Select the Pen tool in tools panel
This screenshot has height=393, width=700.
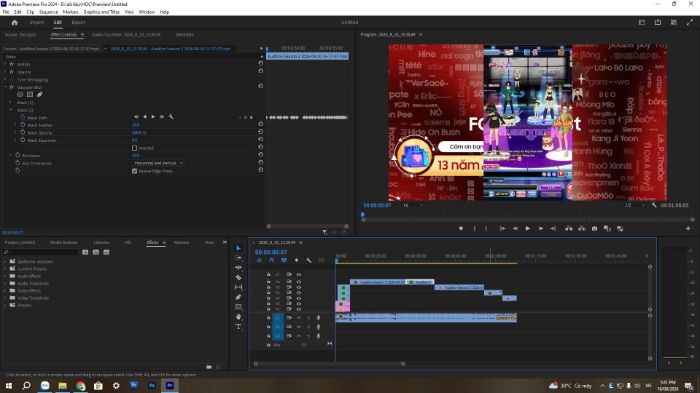tap(238, 297)
